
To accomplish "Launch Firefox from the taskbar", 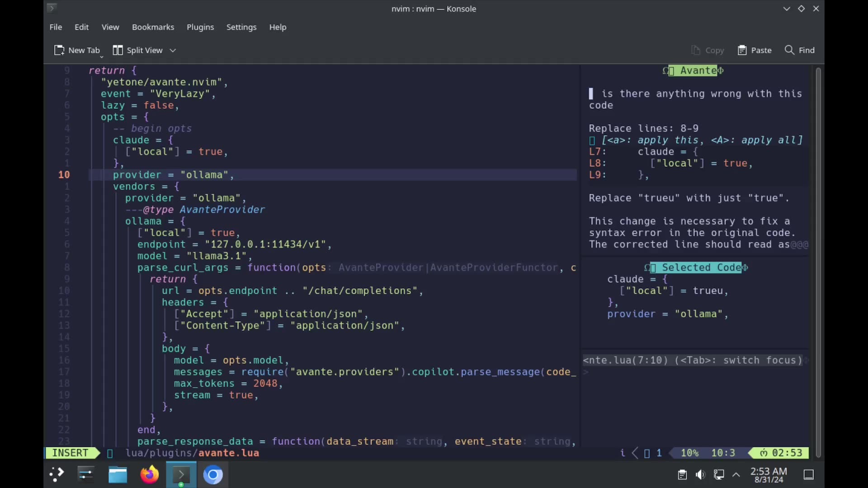I will pos(149,474).
